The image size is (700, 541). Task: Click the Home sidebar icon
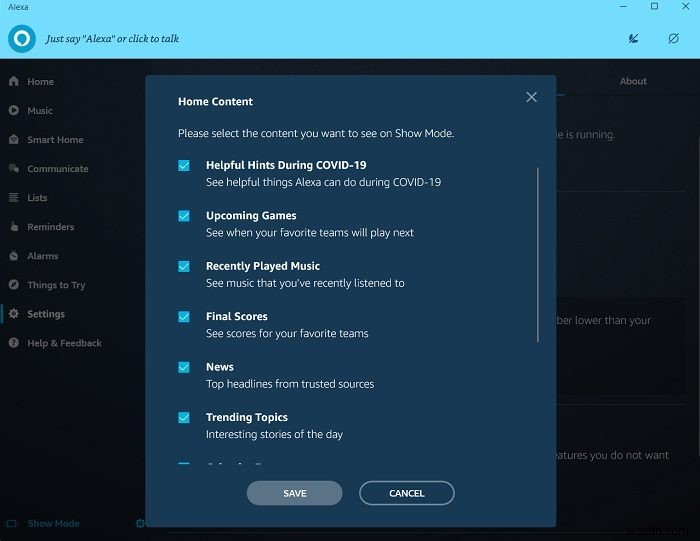click(14, 81)
